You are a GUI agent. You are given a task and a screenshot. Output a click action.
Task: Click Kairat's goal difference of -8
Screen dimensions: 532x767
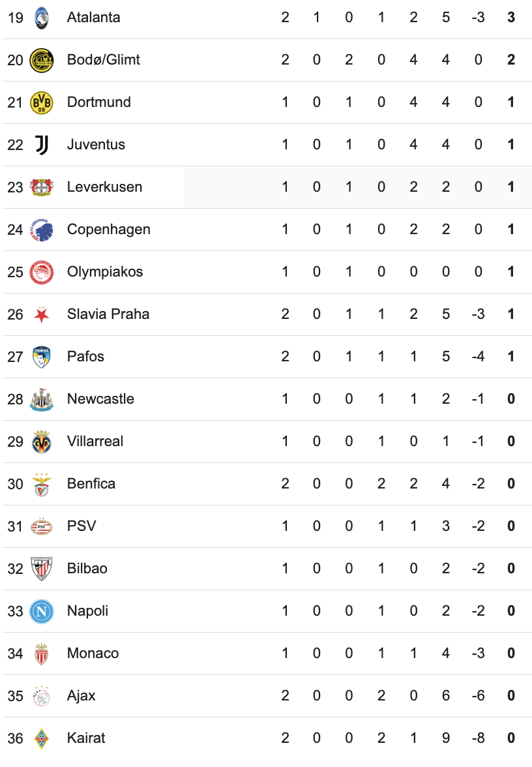click(x=479, y=738)
